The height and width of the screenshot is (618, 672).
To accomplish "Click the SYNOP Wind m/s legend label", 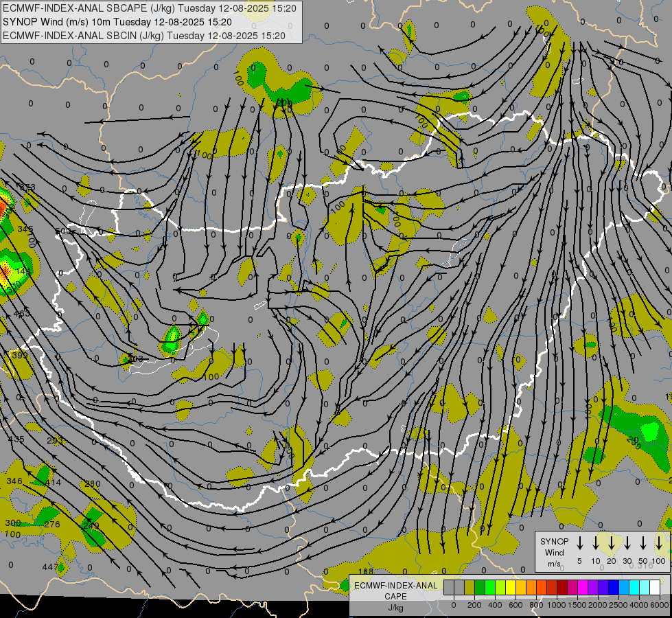I will click(x=554, y=552).
